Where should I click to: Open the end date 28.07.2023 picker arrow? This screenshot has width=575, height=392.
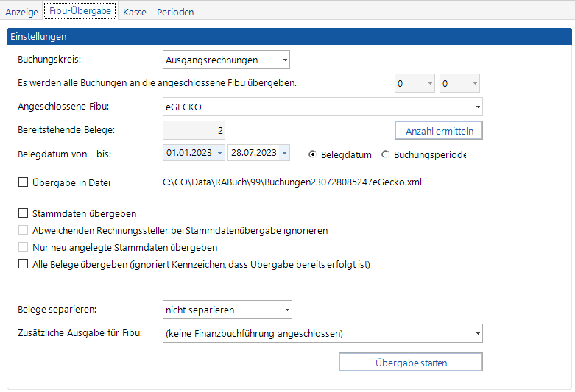pyautogui.click(x=284, y=153)
